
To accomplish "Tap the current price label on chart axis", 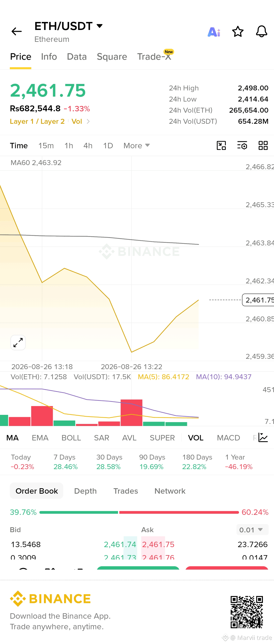I will 258,300.
